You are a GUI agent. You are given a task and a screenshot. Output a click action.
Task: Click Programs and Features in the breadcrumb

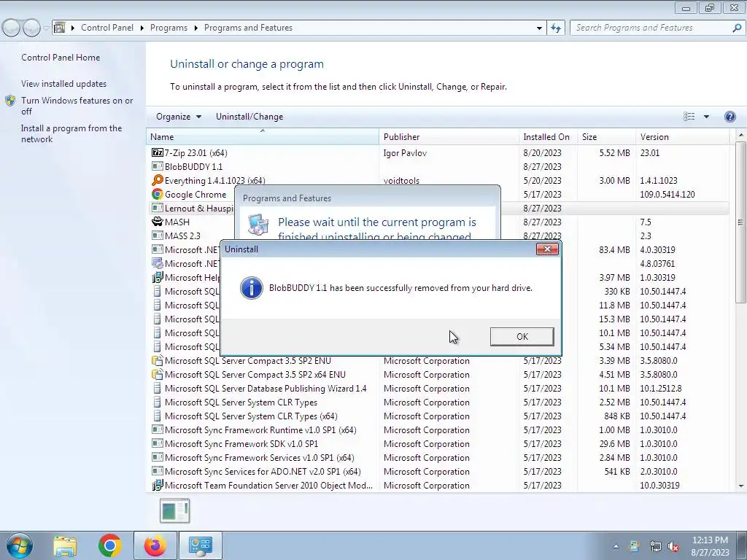(x=248, y=28)
